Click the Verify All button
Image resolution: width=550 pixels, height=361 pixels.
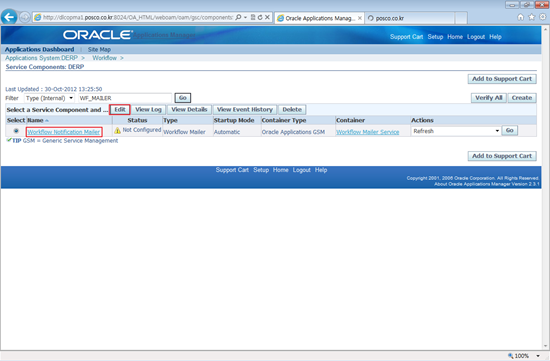pyautogui.click(x=489, y=98)
